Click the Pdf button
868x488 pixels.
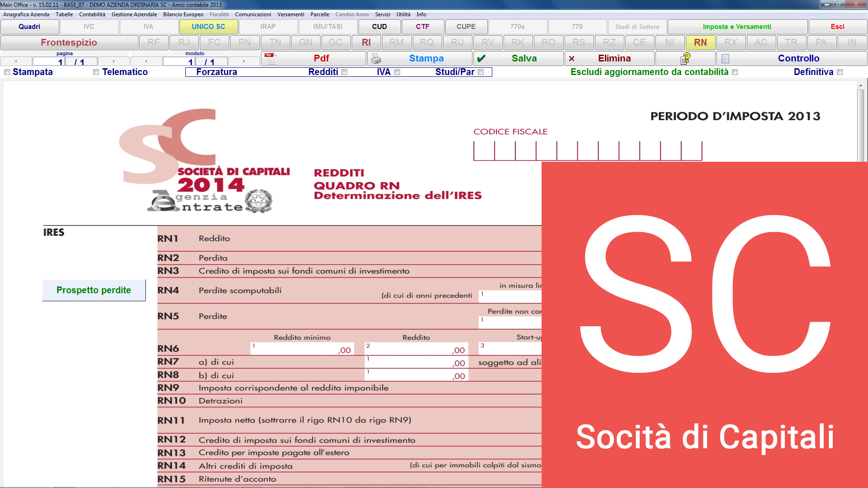(x=314, y=58)
